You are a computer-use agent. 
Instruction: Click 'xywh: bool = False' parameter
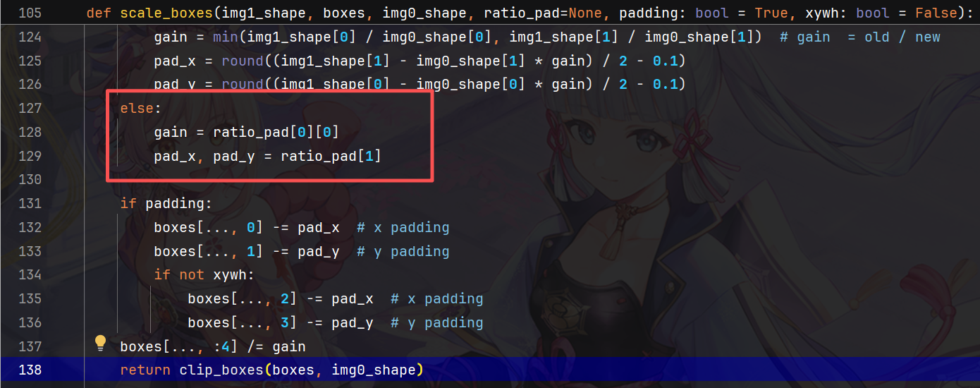pyautogui.click(x=885, y=13)
